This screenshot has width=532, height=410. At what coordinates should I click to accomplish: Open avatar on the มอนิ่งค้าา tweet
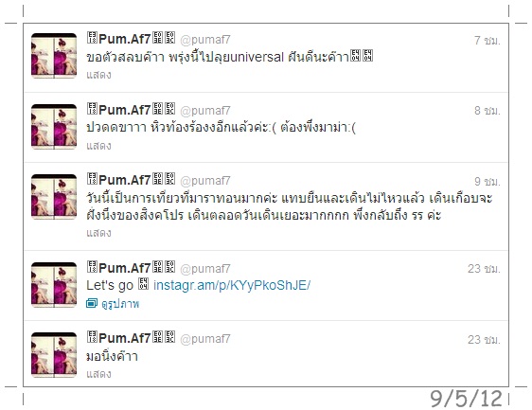click(54, 355)
